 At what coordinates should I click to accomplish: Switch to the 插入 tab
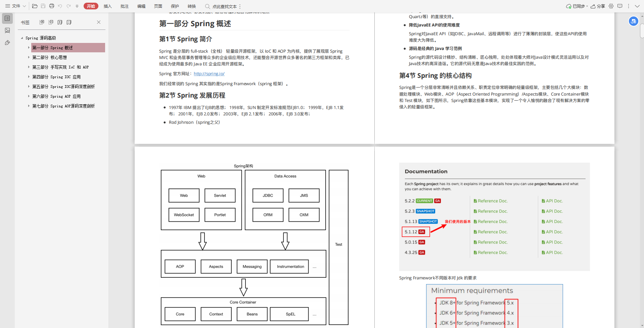point(107,6)
